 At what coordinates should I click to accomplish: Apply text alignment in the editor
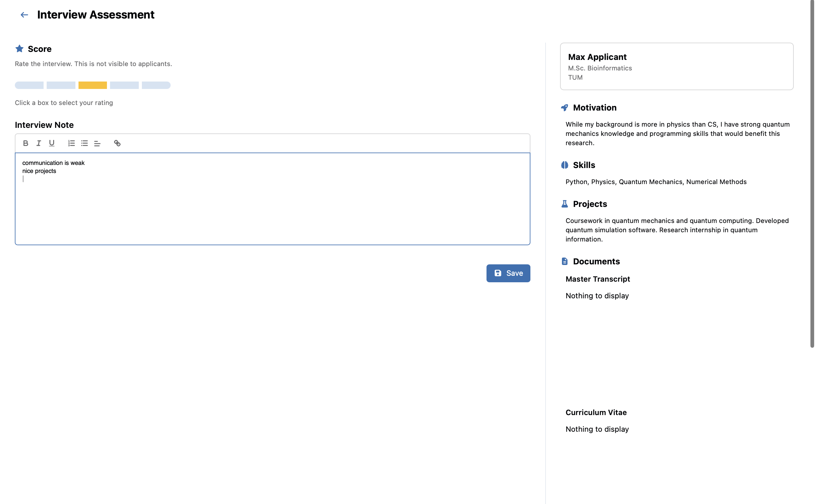click(97, 143)
